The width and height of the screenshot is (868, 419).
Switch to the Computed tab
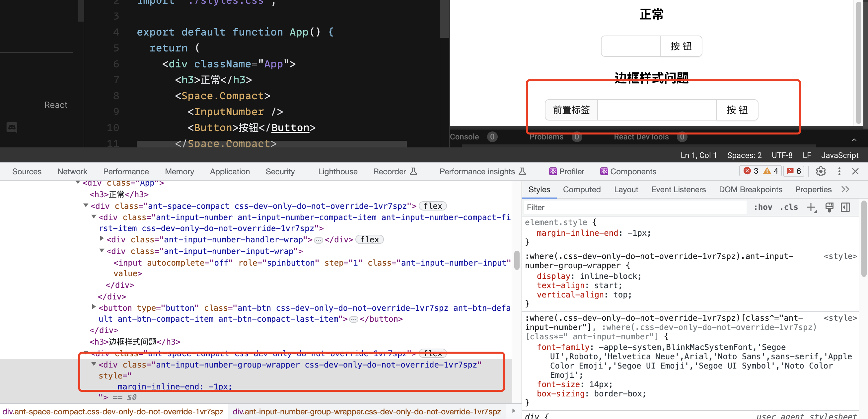pyautogui.click(x=582, y=189)
